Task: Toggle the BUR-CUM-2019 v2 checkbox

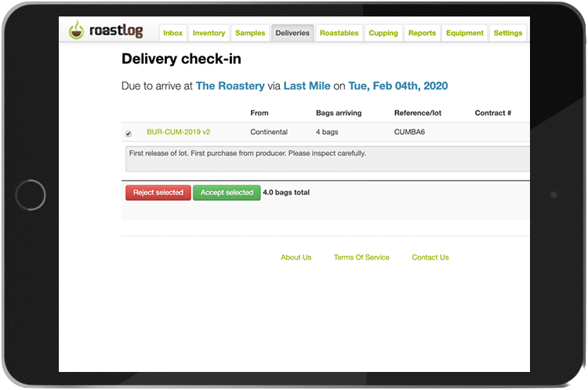Action: pyautogui.click(x=129, y=133)
